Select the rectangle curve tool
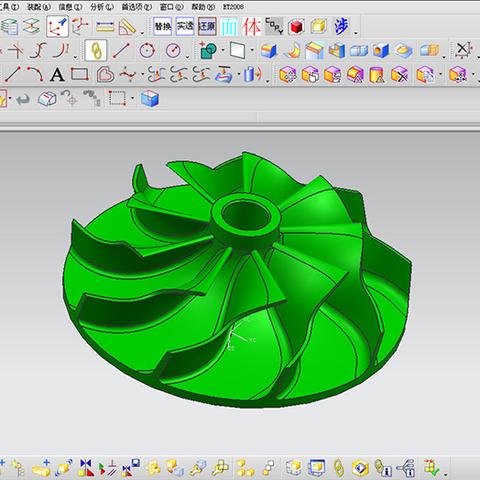 click(x=80, y=74)
